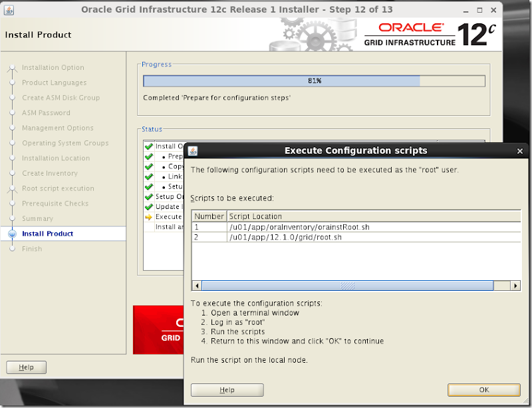This screenshot has width=532, height=408.
Task: Click green checkmark beside Prep row
Action: coord(148,156)
